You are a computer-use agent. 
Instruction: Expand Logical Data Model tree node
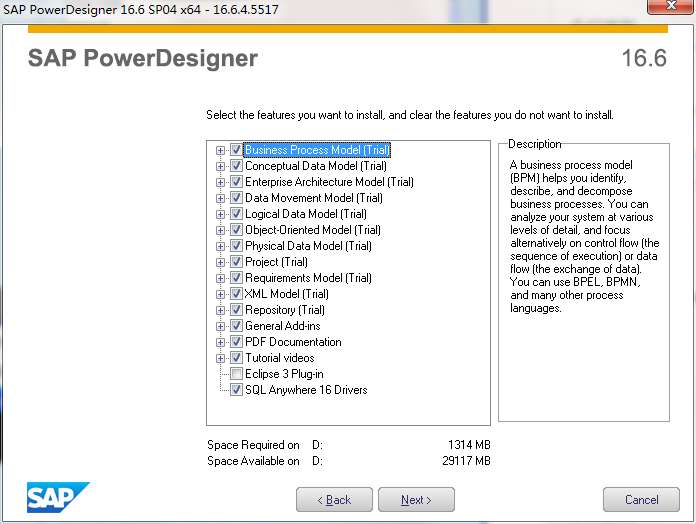[220, 214]
